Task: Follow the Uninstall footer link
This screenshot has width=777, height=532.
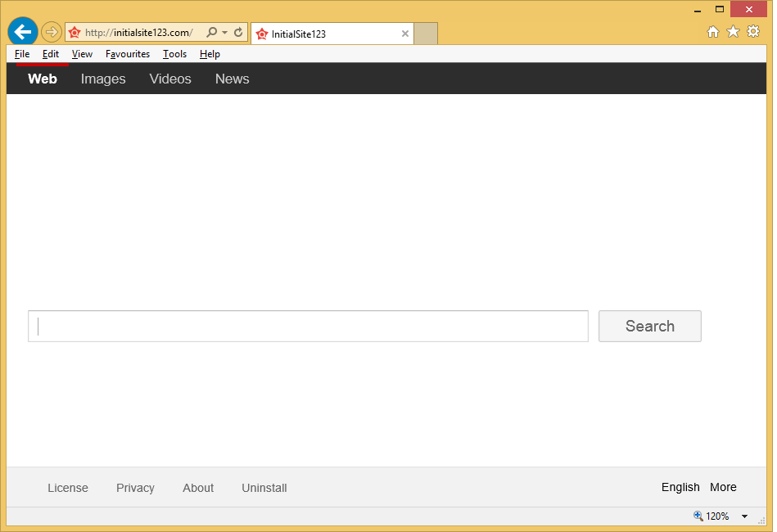Action: click(x=264, y=488)
